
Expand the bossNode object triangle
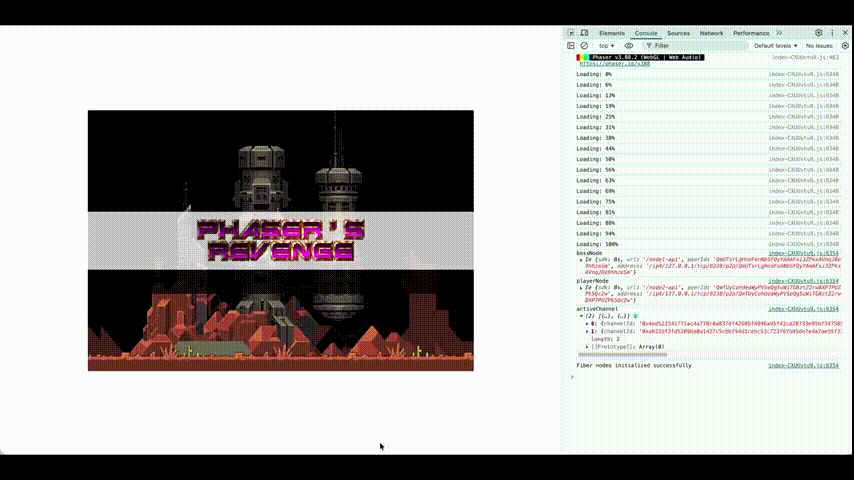coord(580,259)
